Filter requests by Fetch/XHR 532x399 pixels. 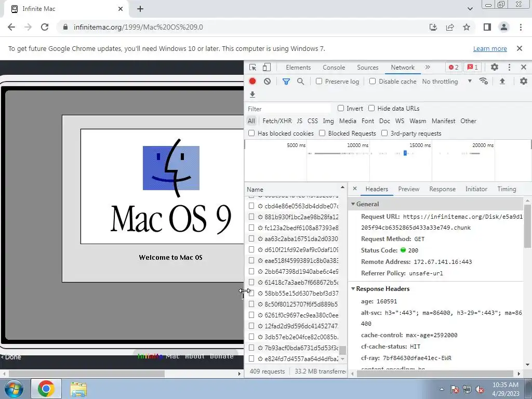[x=277, y=121]
